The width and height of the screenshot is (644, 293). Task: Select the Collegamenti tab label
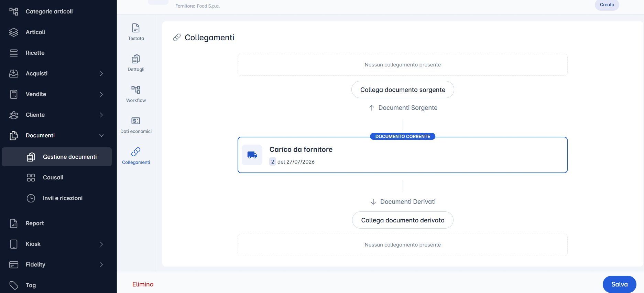[136, 163]
